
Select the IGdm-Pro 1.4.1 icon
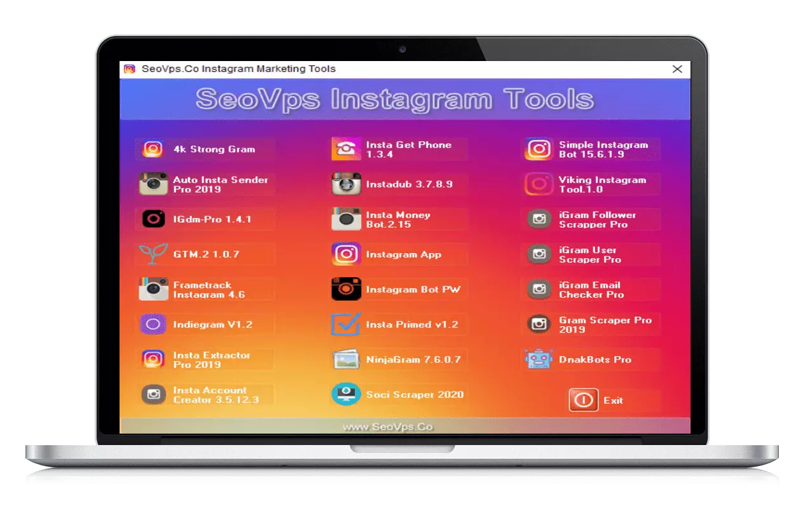click(x=153, y=219)
